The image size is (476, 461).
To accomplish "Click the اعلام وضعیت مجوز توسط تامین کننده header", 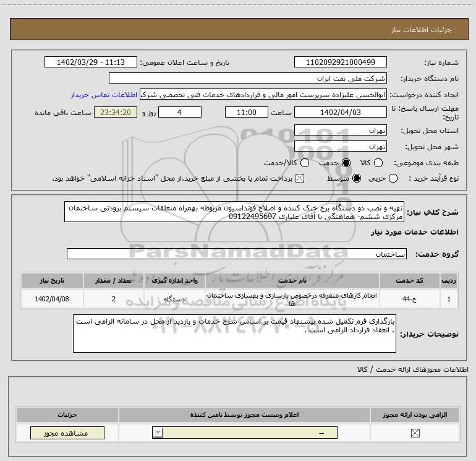I will coord(244,415).
